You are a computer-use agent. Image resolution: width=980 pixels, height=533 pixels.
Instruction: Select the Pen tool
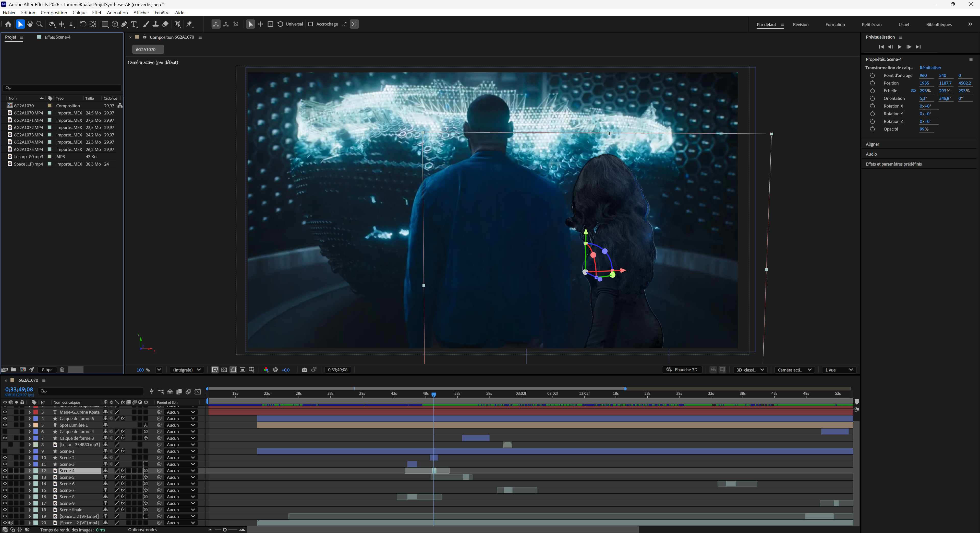pyautogui.click(x=124, y=24)
